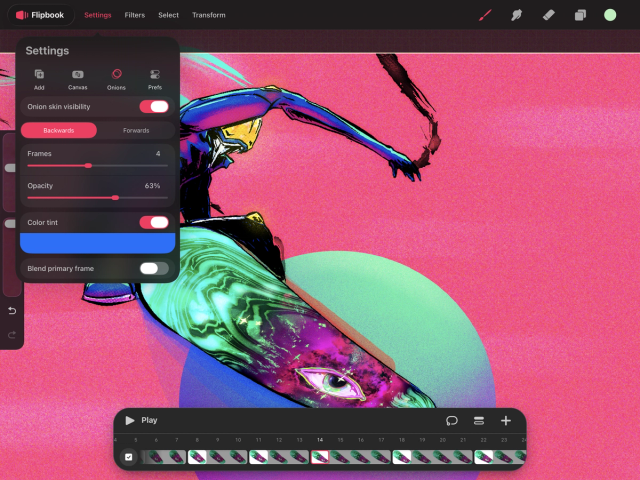Select frame 22 thumbnail
The image size is (640, 480).
[x=484, y=457]
